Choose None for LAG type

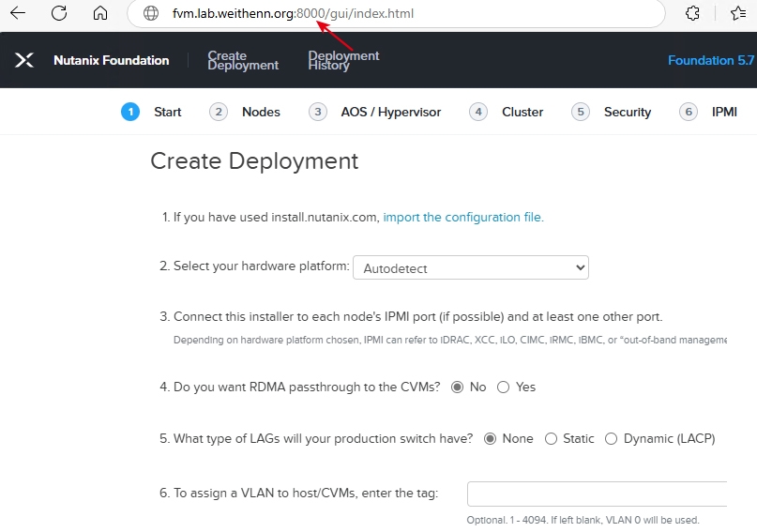[x=490, y=439]
